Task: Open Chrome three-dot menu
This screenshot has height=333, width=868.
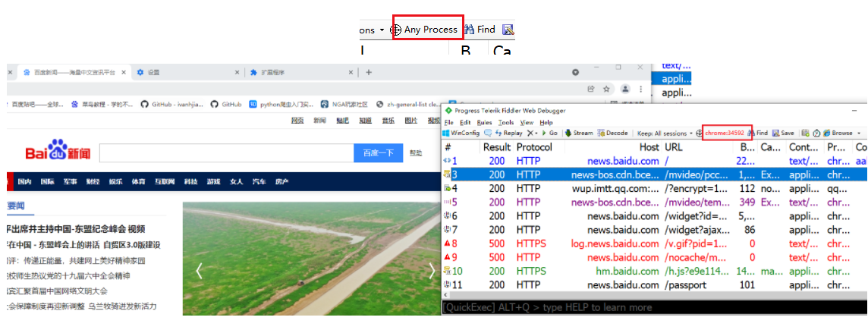Action: point(640,89)
